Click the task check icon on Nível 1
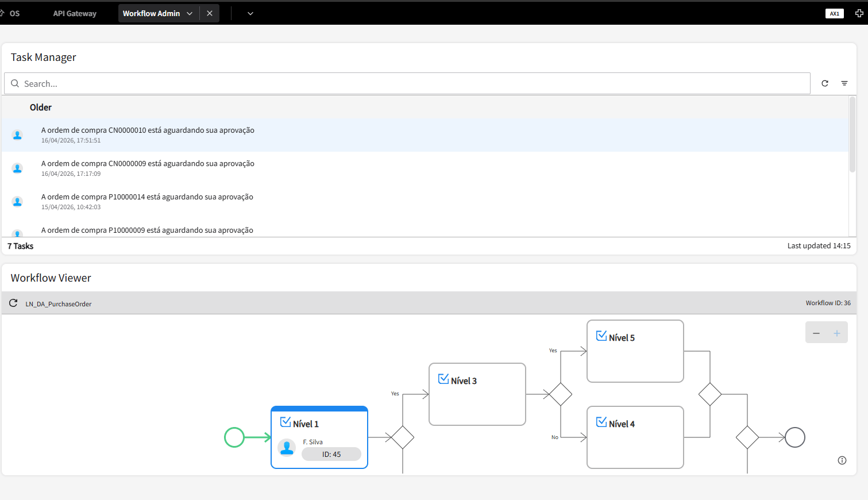 286,422
